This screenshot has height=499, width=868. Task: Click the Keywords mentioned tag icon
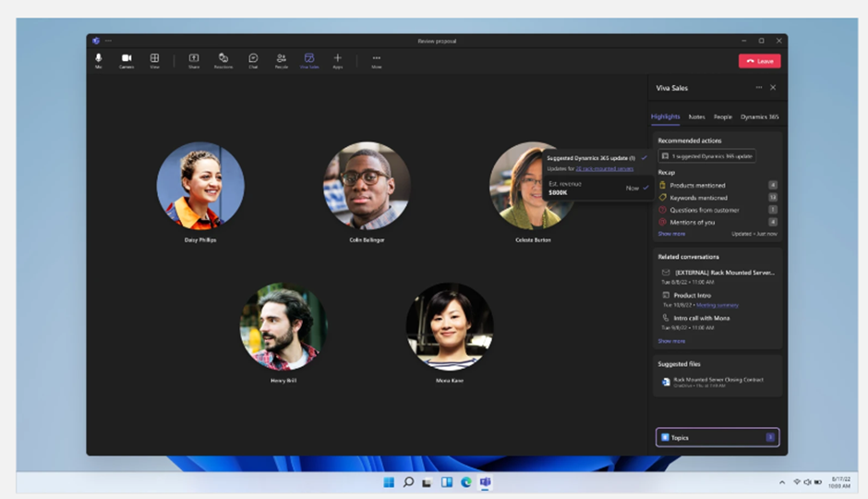pyautogui.click(x=663, y=197)
